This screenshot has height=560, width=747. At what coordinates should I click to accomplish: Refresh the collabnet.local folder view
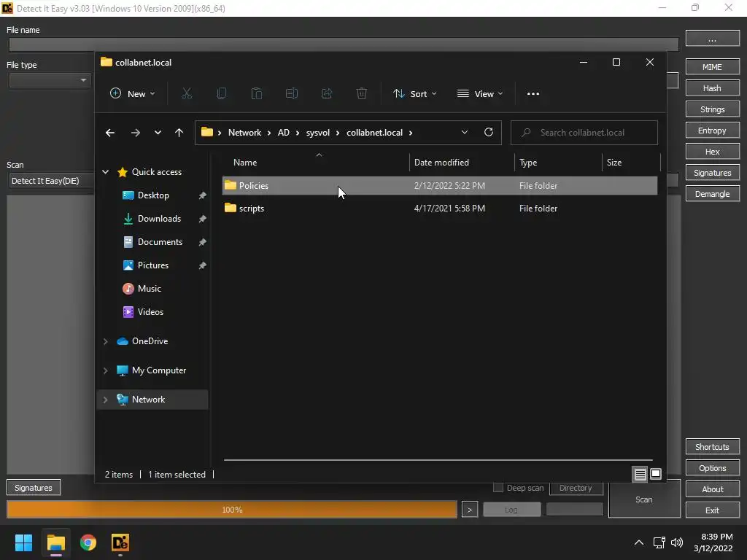(x=489, y=133)
